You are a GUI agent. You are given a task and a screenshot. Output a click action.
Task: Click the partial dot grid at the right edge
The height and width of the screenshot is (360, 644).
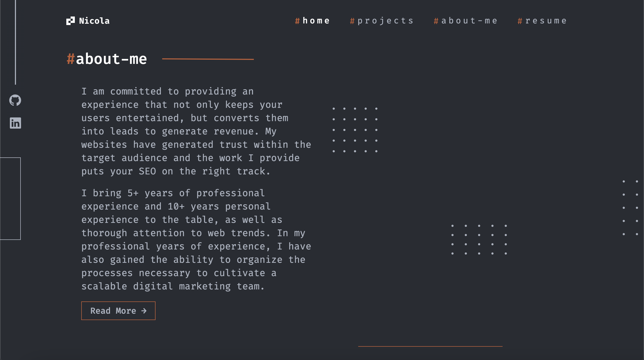point(630,208)
